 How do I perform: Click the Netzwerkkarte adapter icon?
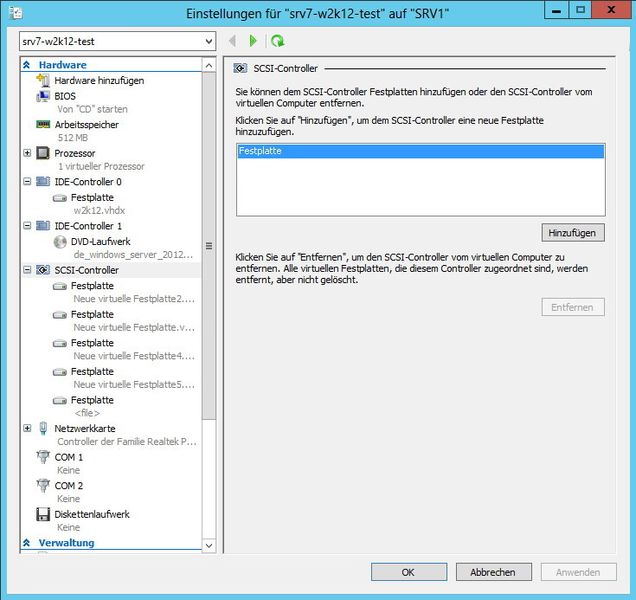pos(43,428)
